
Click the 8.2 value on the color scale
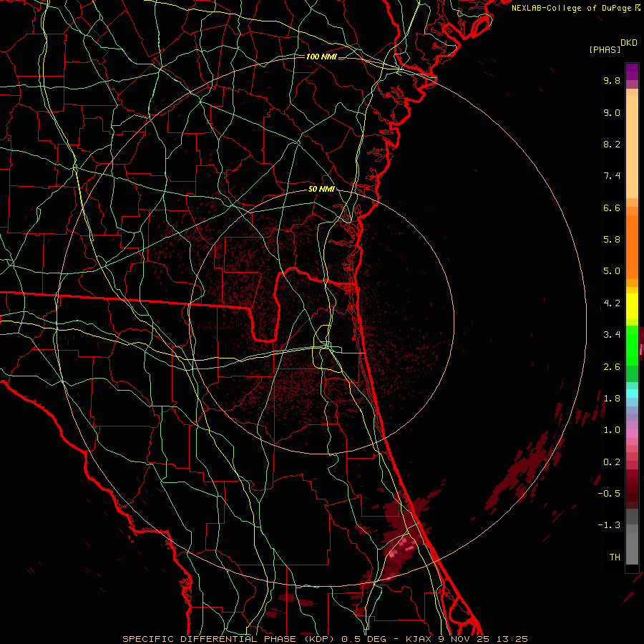click(x=612, y=144)
